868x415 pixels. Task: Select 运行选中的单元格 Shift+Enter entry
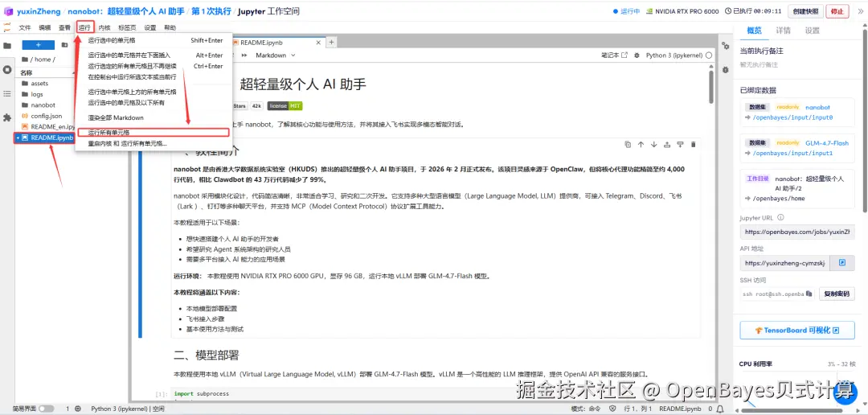click(x=153, y=40)
